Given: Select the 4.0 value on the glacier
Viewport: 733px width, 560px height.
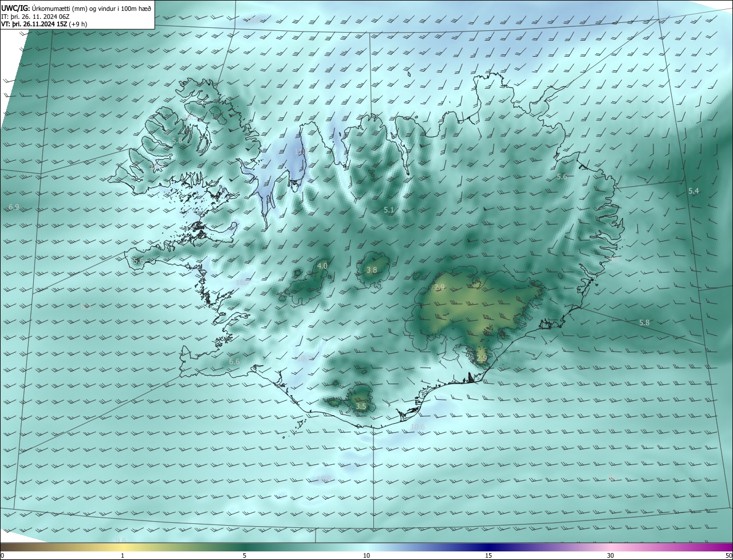Looking at the screenshot, I should tap(322, 266).
